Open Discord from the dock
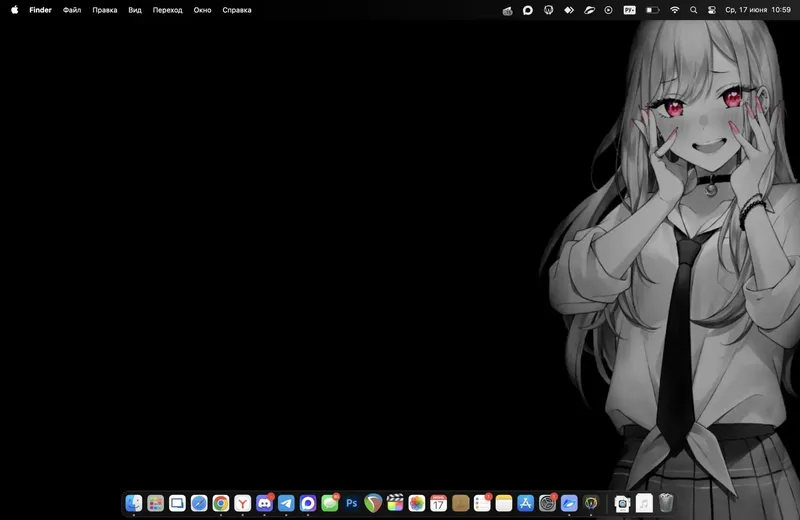The image size is (800, 520). 264,503
